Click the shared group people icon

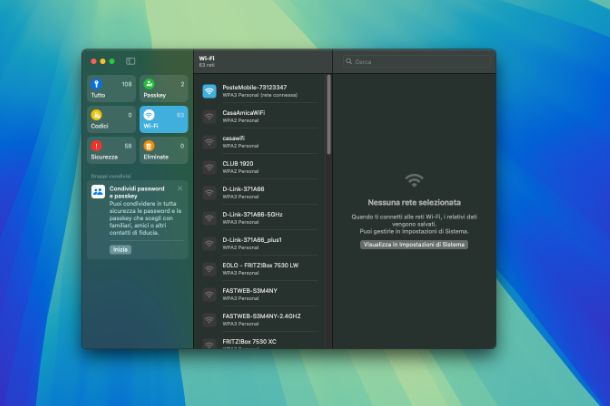point(98,192)
